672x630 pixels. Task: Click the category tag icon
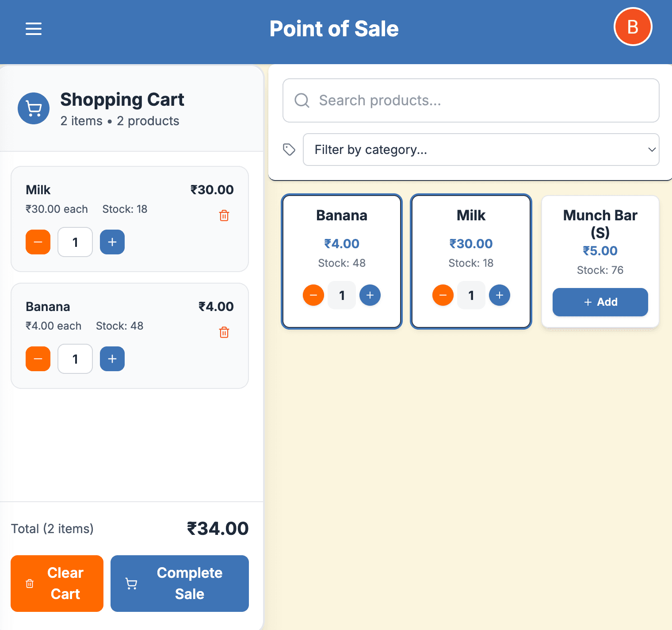289,150
